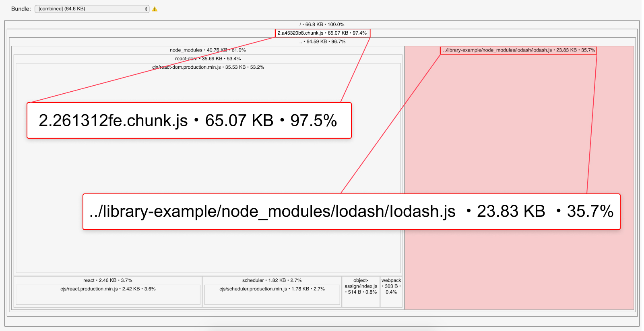Click the "Bundle:" label text

pos(21,9)
